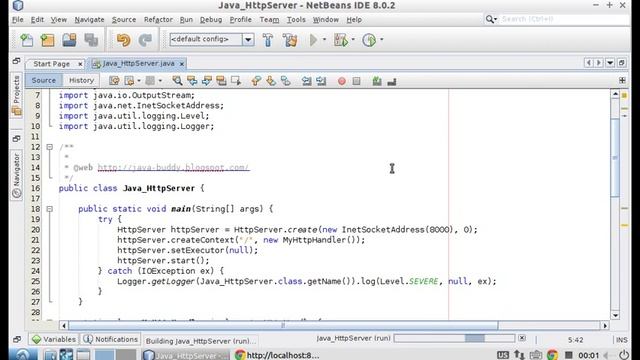Image resolution: width=640 pixels, height=360 pixels.
Task: Collapse main method fold at line 18
Action: 49,209
